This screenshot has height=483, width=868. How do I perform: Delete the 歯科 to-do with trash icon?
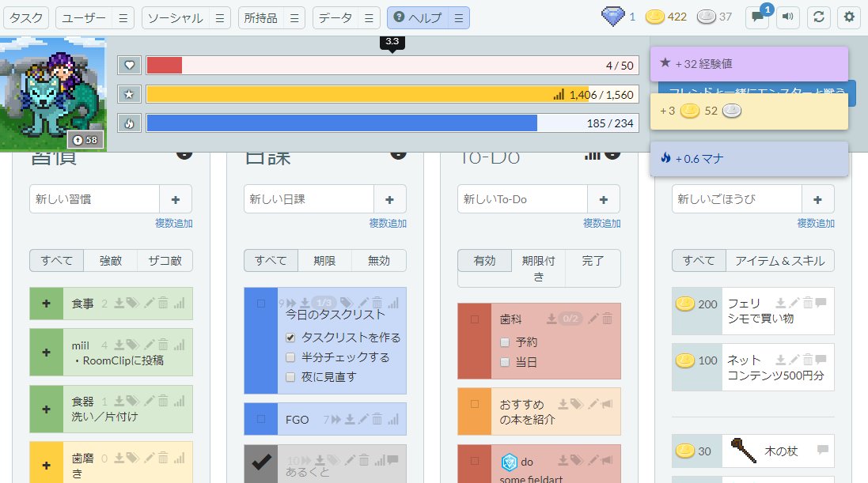tap(607, 319)
